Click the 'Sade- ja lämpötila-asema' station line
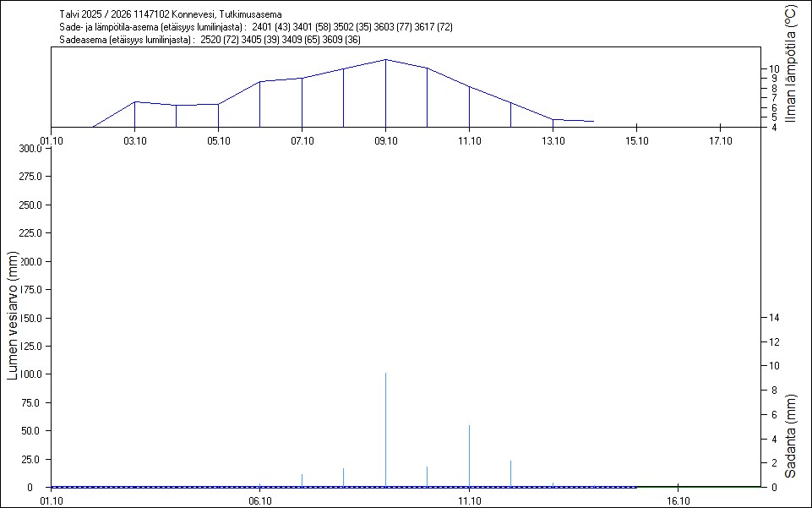The height and width of the screenshot is (508, 812). [x=256, y=27]
